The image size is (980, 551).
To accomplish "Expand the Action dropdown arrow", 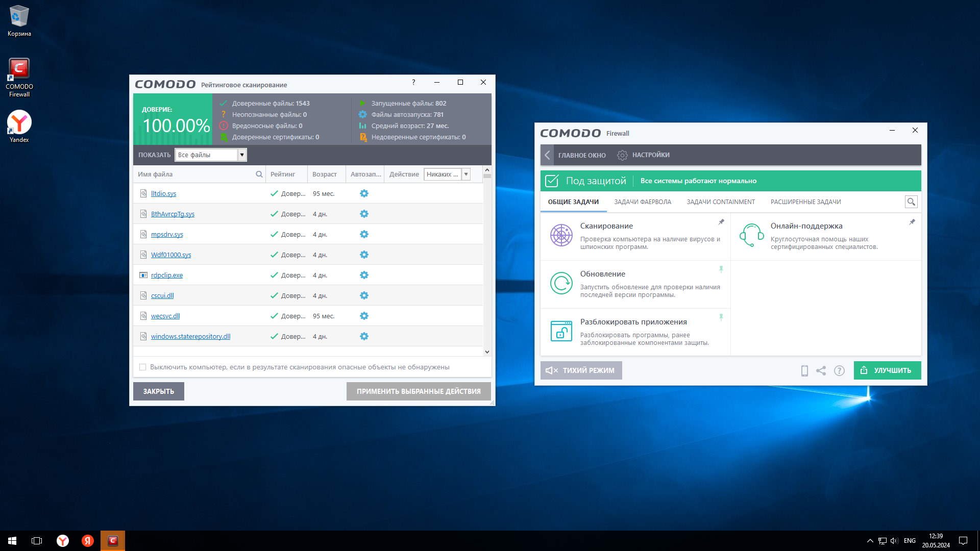I will click(466, 174).
